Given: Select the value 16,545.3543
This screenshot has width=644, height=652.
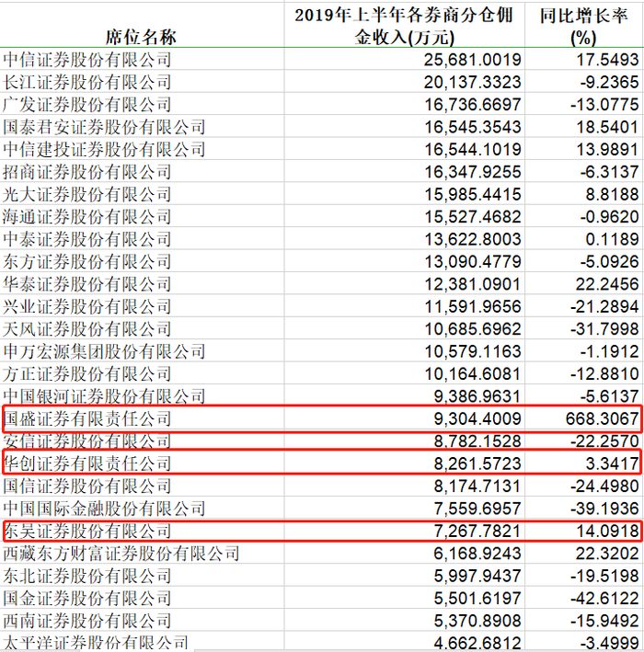Looking at the screenshot, I should (x=472, y=127).
